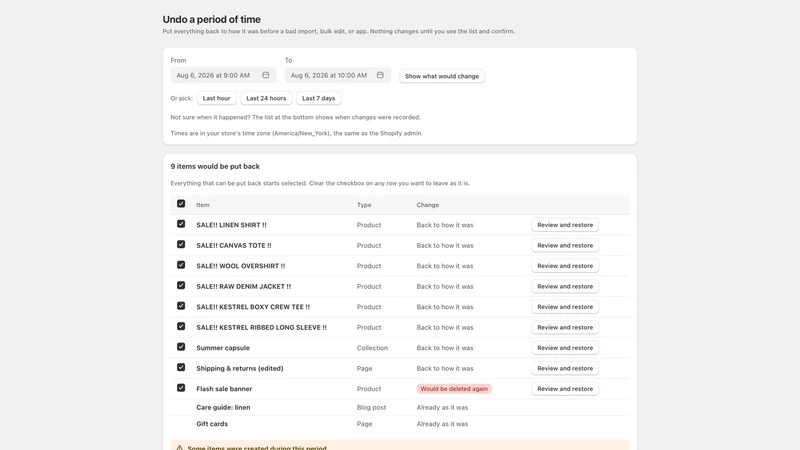800x450 pixels.
Task: Click Some items were created during this period
Action: pyautogui.click(x=257, y=448)
